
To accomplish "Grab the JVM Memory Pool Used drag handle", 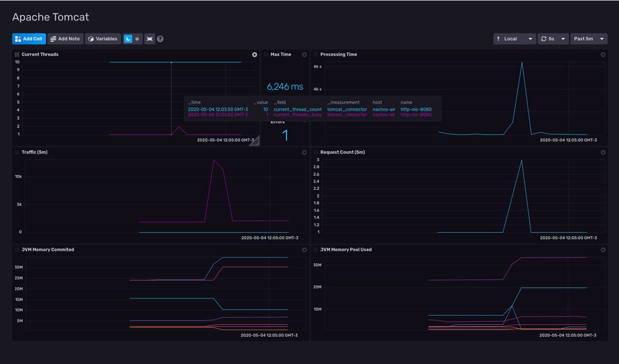I will pos(316,250).
